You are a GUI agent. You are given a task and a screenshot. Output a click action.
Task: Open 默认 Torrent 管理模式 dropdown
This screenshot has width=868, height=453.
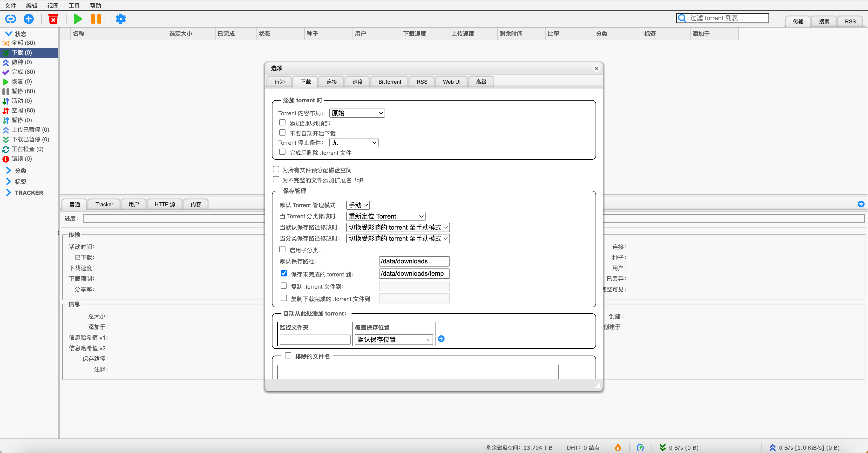358,205
